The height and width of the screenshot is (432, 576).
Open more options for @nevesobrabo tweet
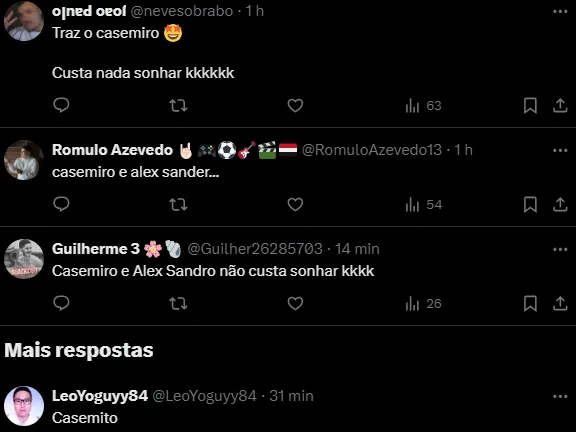tap(560, 12)
